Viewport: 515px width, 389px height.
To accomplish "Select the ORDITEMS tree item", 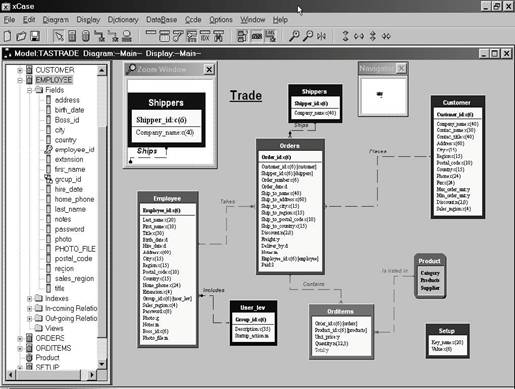I will pyautogui.click(x=53, y=348).
